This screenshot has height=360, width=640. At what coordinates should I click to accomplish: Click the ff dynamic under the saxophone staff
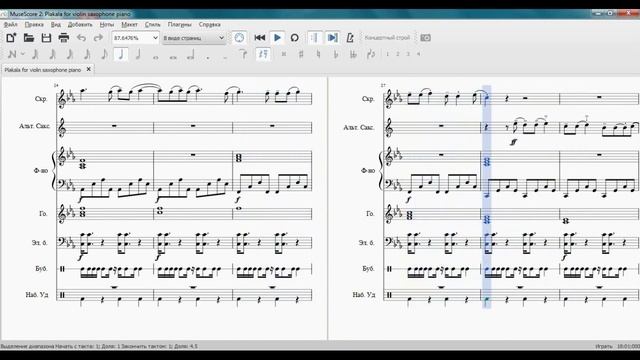click(513, 142)
